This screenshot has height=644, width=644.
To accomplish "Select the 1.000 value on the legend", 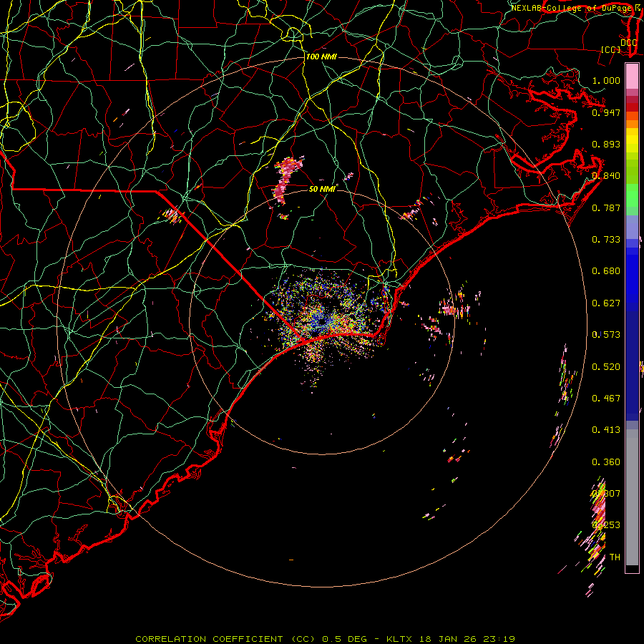I will pyautogui.click(x=606, y=80).
